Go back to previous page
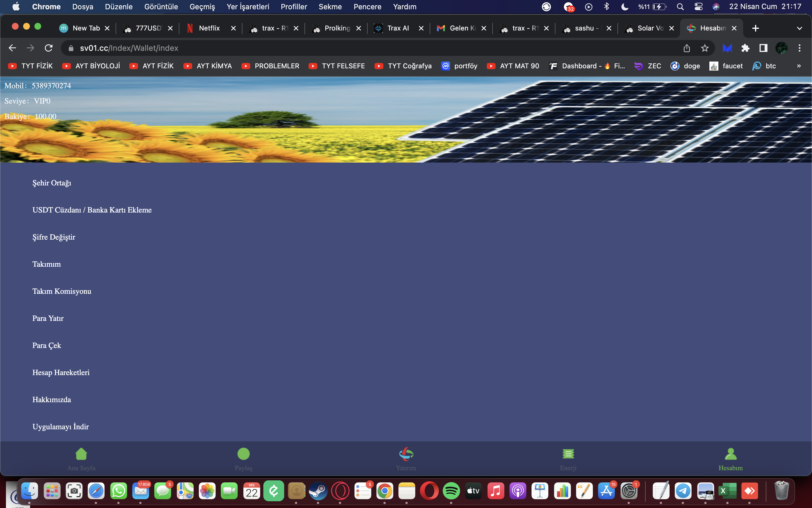The height and width of the screenshot is (508, 812). click(x=12, y=48)
